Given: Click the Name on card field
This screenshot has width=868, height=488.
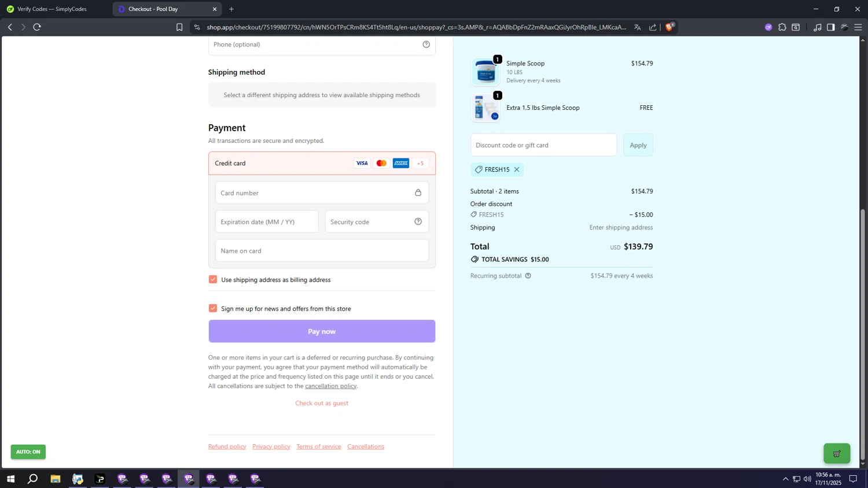Looking at the screenshot, I should coord(322,250).
